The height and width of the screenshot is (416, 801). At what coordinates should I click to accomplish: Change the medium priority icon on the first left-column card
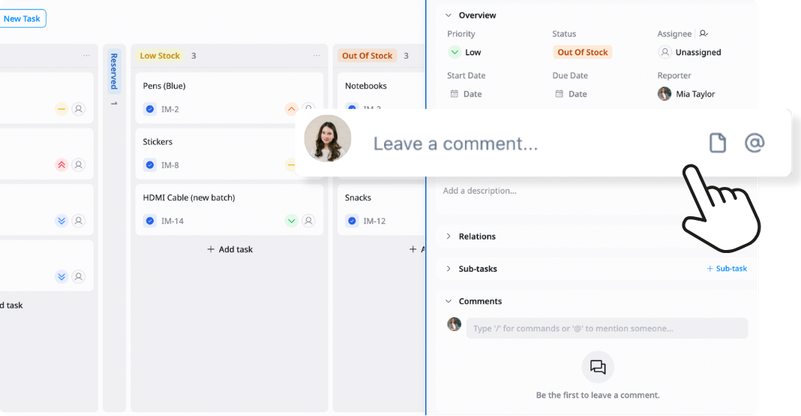coord(61,109)
